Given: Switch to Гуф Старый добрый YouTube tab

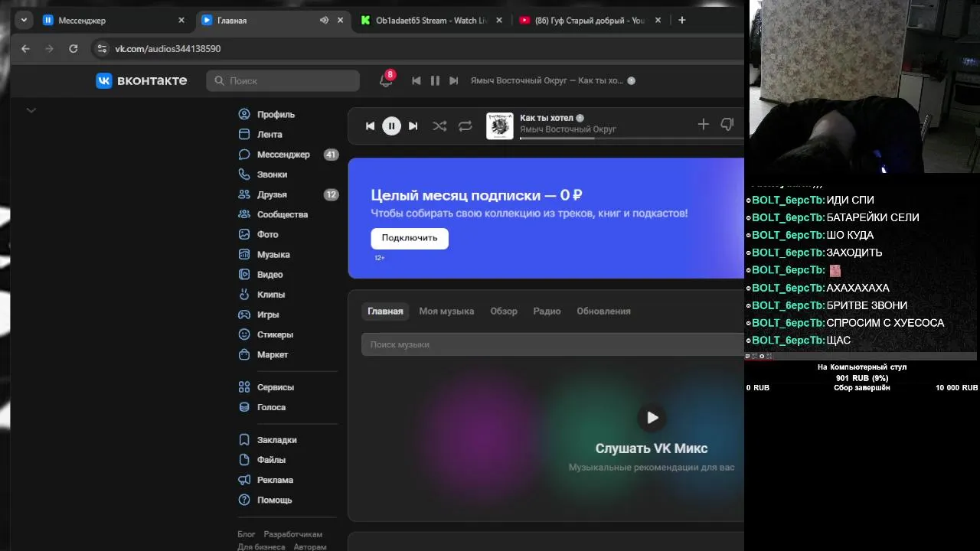Looking at the screenshot, I should (x=590, y=21).
